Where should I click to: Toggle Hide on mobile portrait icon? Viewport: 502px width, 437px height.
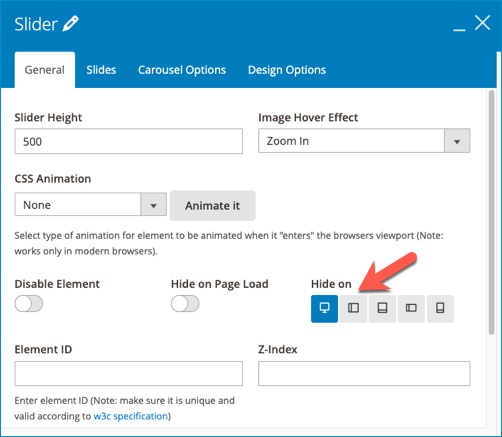point(440,308)
